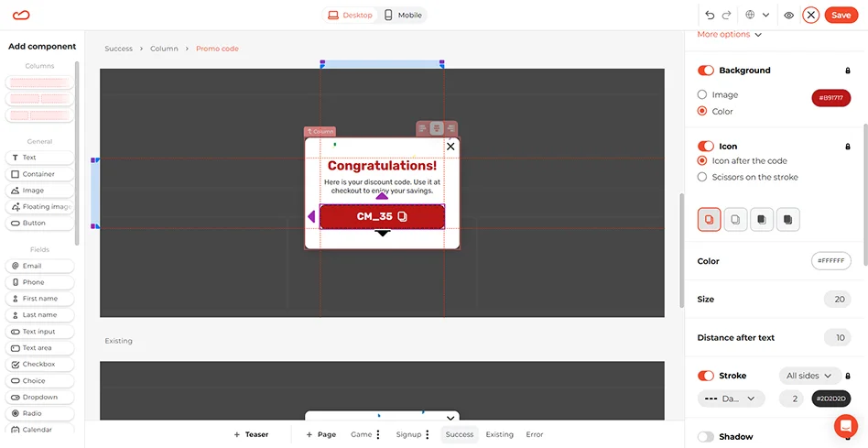Select the first copy icon style
Screen dimensions: 868x448
[710, 220]
